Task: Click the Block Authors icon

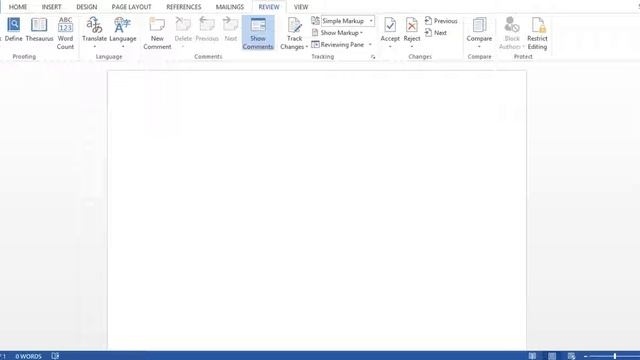Action: click(x=512, y=25)
